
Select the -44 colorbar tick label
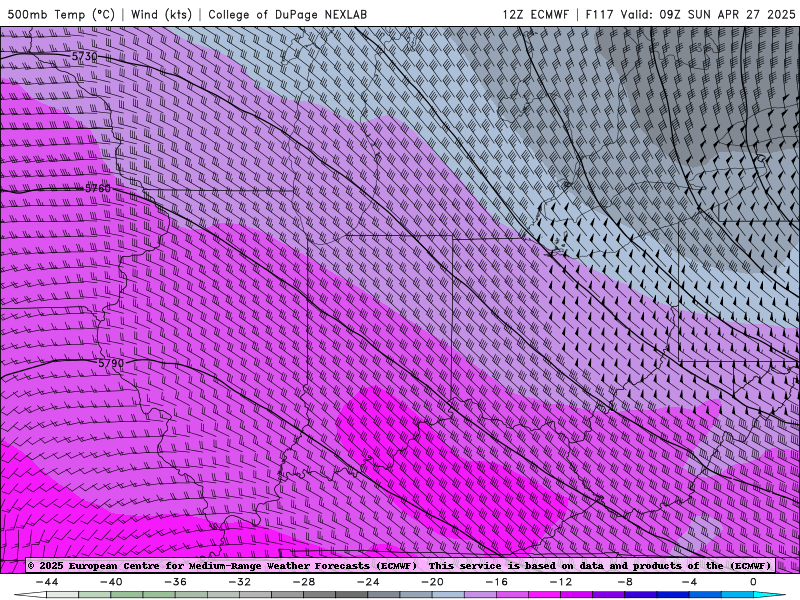[x=47, y=582]
